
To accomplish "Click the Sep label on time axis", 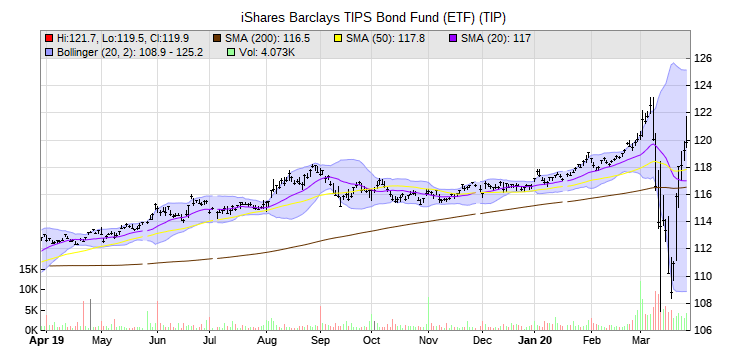I will click(320, 341).
